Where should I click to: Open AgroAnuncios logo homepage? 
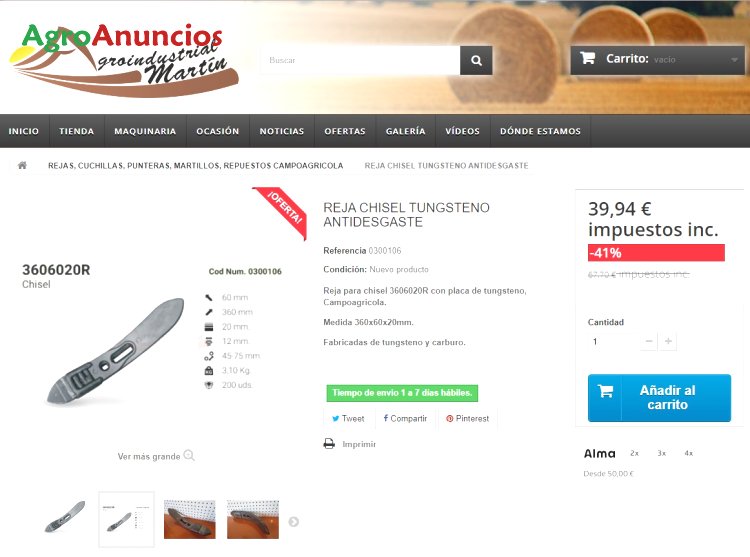[123, 59]
